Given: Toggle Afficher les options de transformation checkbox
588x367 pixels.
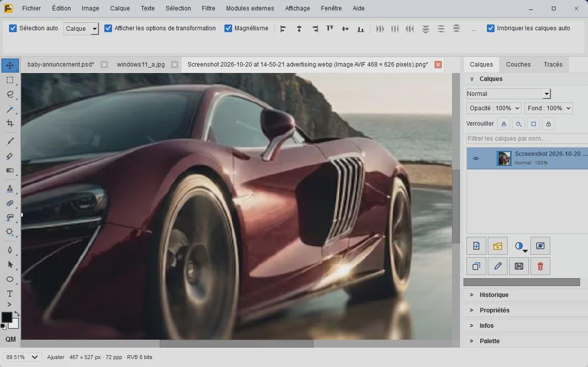Looking at the screenshot, I should (108, 28).
